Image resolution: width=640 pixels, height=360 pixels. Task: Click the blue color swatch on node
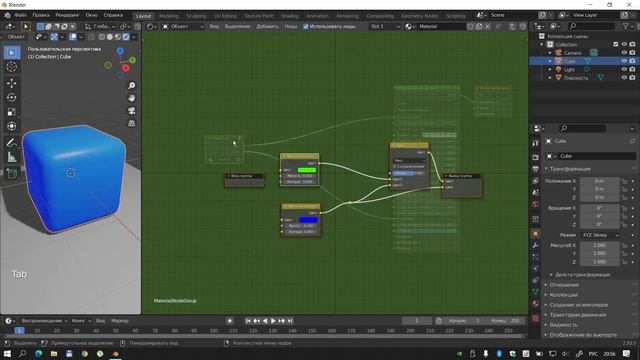pos(308,220)
